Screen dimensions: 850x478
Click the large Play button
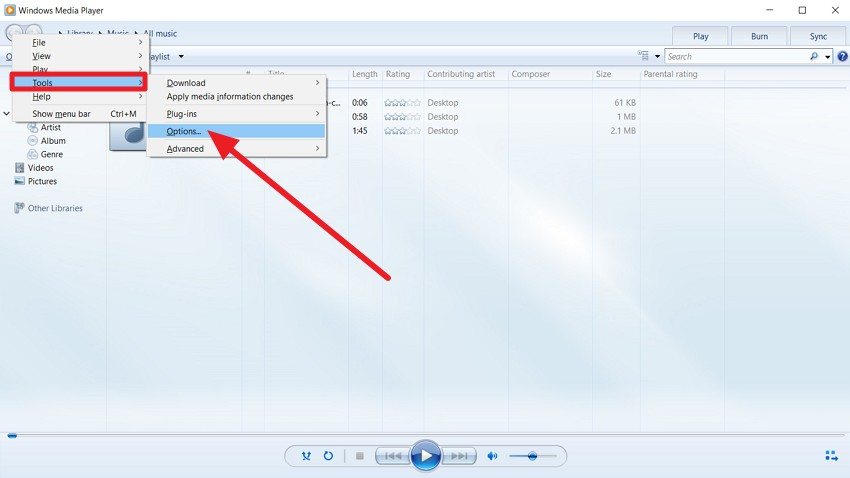(426, 456)
